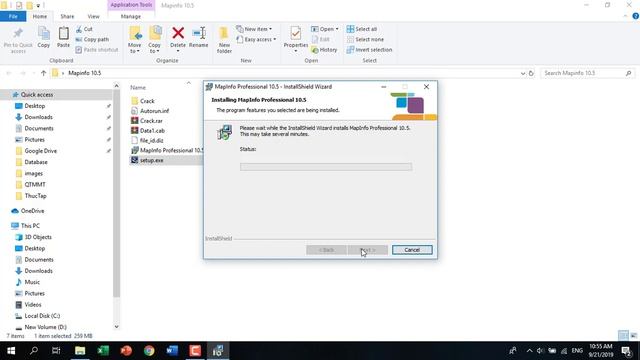
Task: Open the File menu tab
Action: (13, 16)
